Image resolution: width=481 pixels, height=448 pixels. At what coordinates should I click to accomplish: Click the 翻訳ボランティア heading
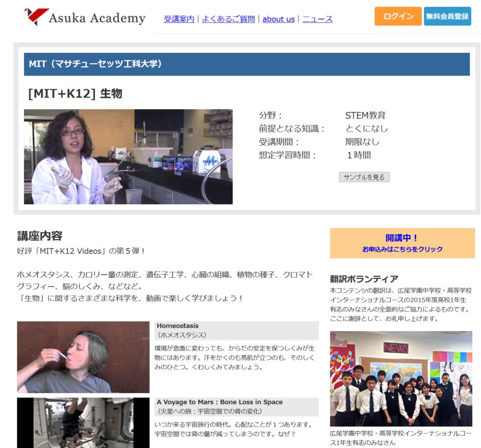364,279
